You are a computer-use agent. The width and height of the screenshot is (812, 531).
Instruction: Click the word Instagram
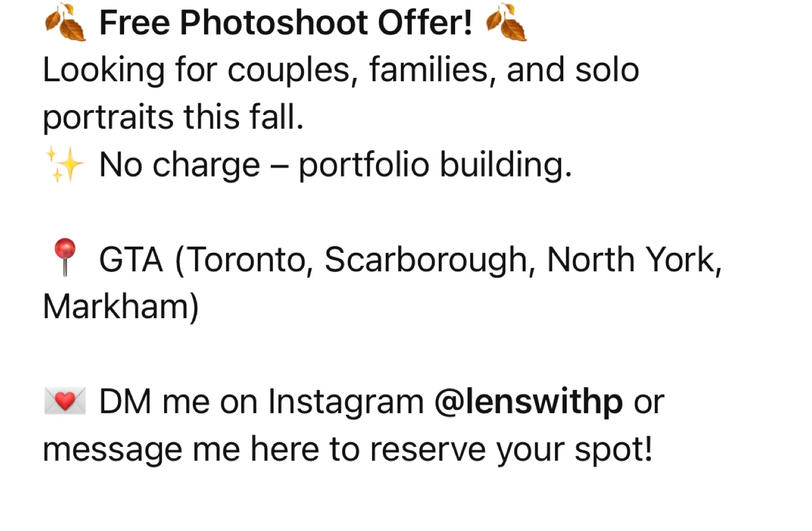[345, 402]
